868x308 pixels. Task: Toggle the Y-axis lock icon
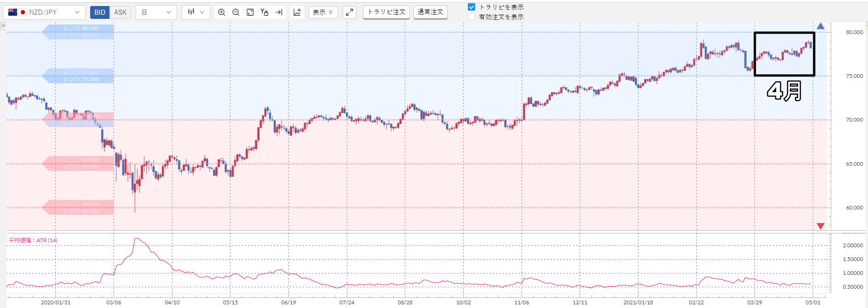264,12
